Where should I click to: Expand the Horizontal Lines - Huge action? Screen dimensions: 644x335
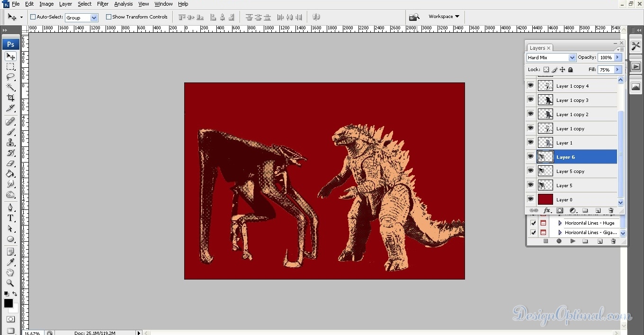[560, 223]
